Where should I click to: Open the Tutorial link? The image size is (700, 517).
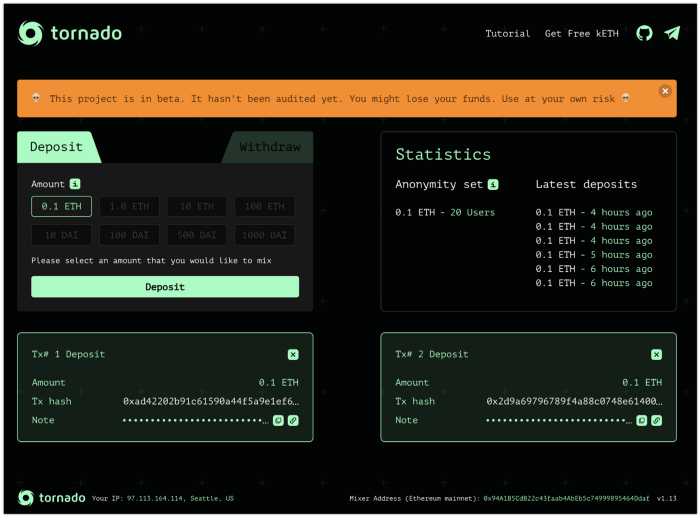(508, 33)
